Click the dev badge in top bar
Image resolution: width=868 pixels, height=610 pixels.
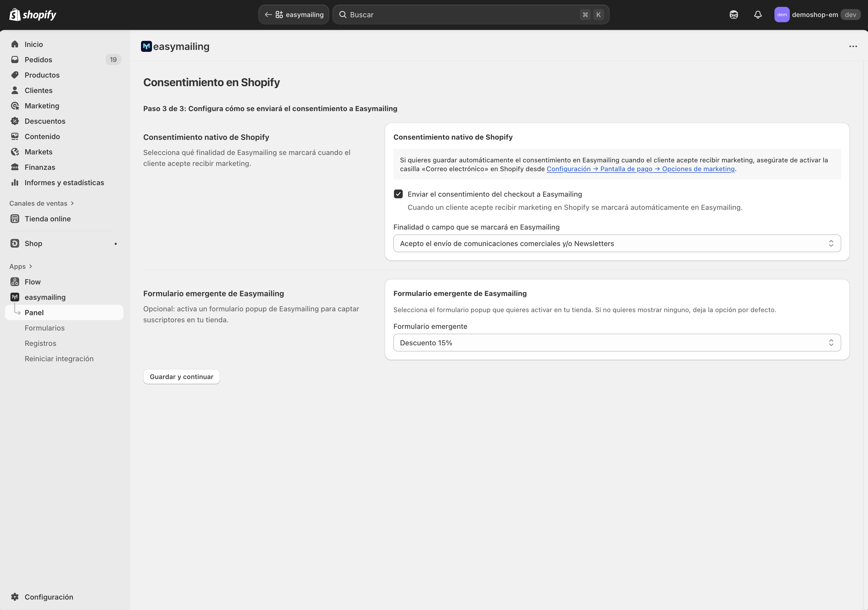(851, 15)
